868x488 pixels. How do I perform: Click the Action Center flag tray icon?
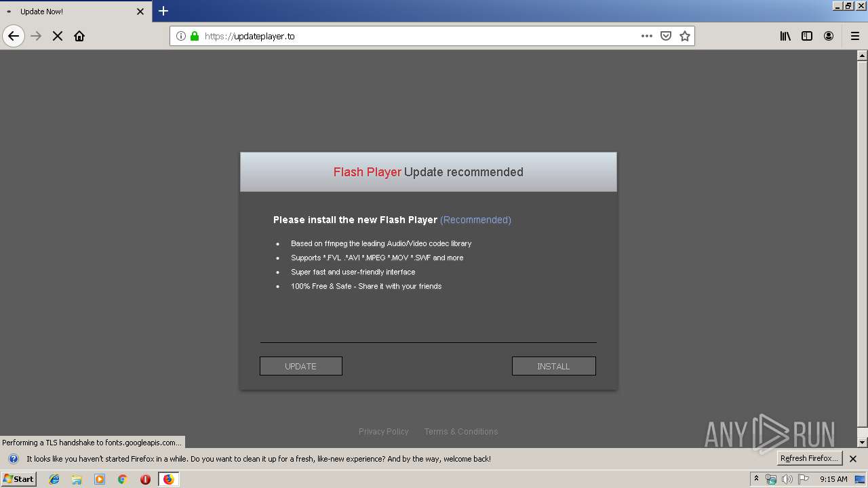coord(804,479)
